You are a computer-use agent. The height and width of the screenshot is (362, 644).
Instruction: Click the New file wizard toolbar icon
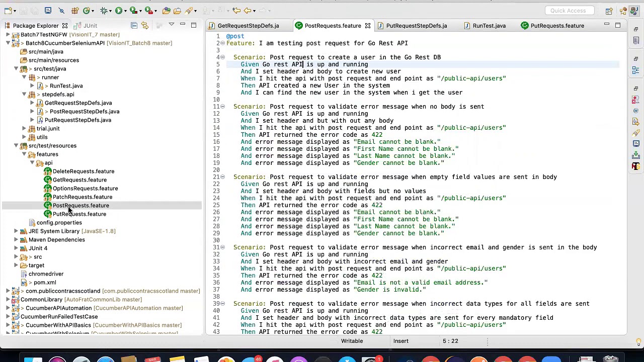(8, 10)
